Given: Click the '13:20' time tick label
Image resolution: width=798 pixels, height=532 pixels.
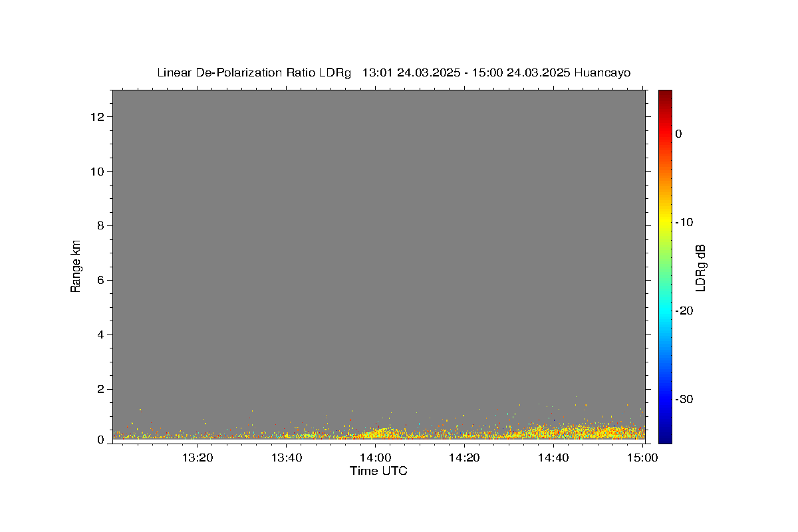Looking at the screenshot, I should point(198,458).
